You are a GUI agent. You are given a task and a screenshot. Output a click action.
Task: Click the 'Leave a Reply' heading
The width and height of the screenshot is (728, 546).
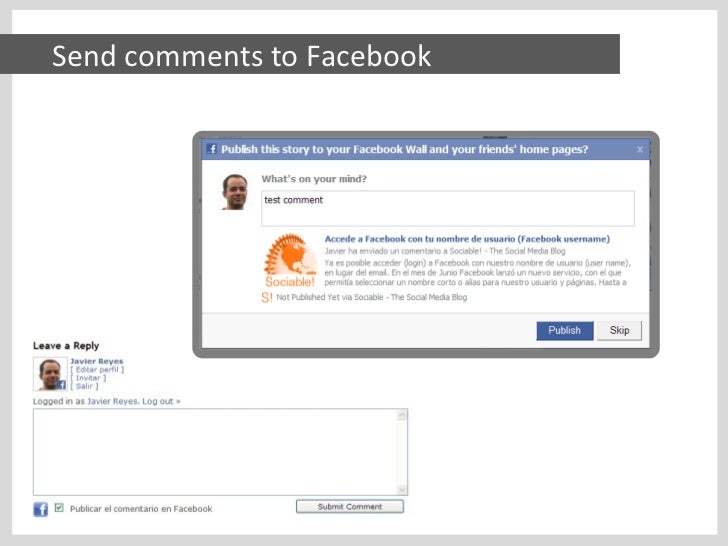(x=66, y=345)
